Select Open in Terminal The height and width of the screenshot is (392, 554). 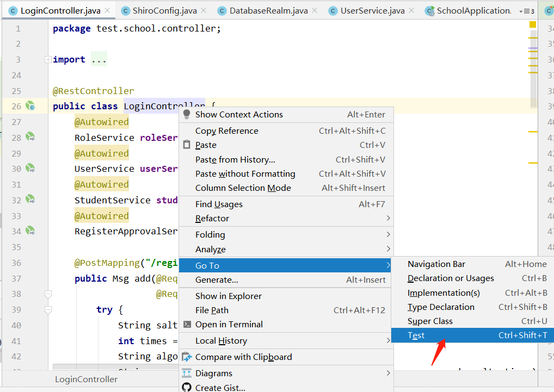pyautogui.click(x=285, y=324)
